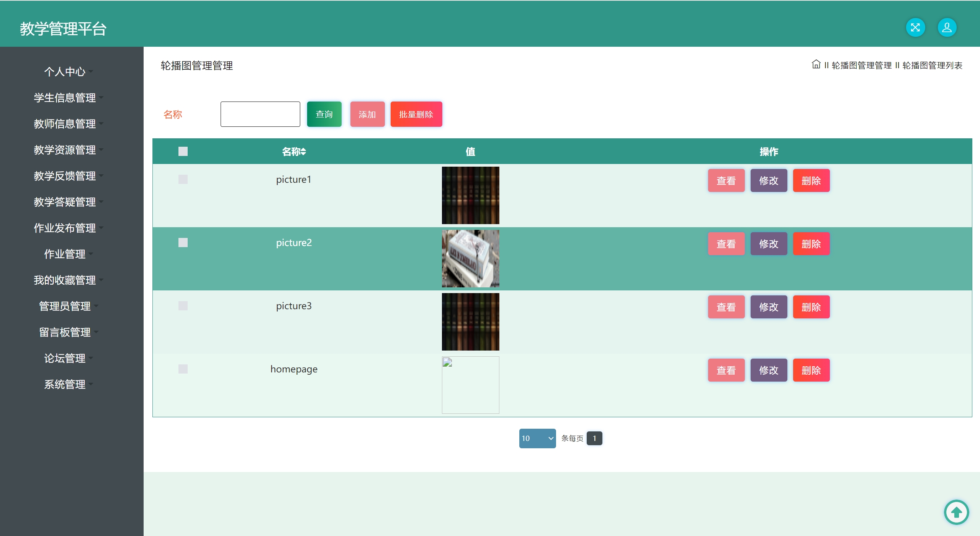This screenshot has height=536, width=980.
Task: Click the 批量删除 batch delete button
Action: (x=416, y=114)
